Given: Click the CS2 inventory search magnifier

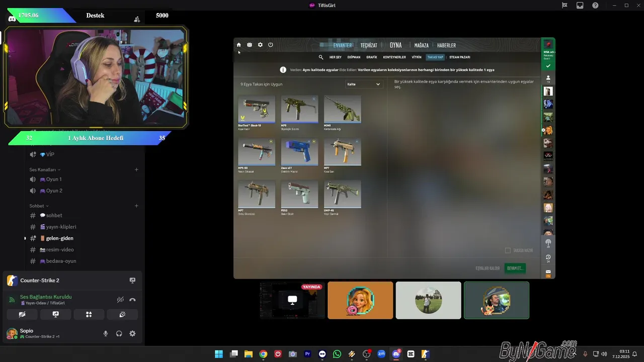Looking at the screenshot, I should coord(321,57).
